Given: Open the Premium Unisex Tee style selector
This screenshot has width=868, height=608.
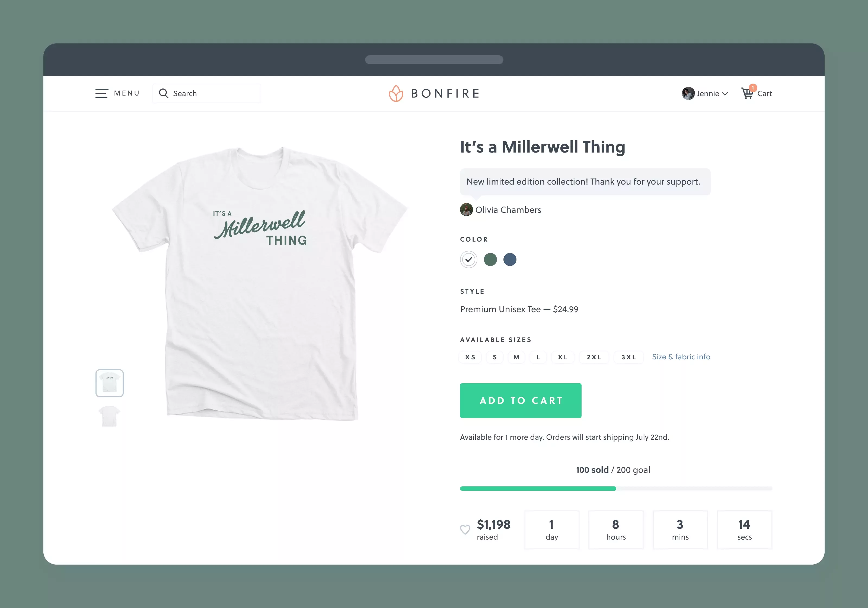Looking at the screenshot, I should tap(519, 309).
